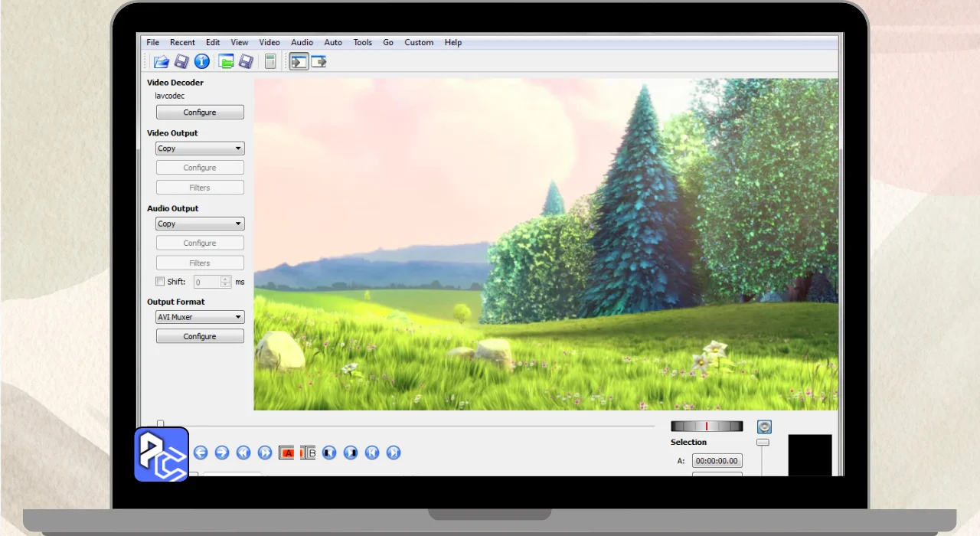Viewport: 980px width, 536px height.
Task: Seek to the next black frame
Action: 351,453
